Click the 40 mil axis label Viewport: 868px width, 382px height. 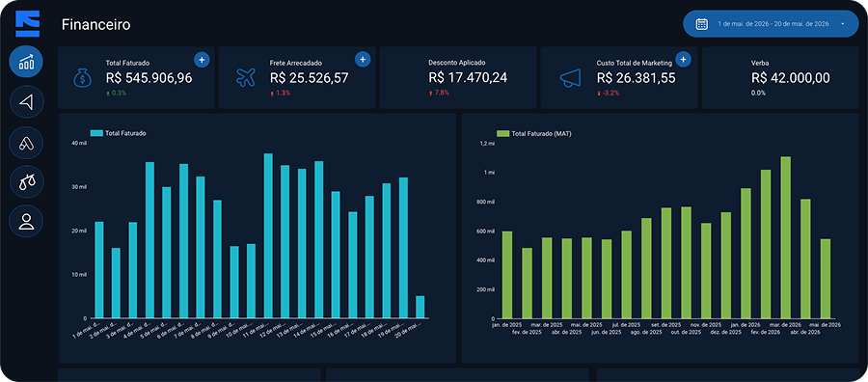(x=79, y=143)
